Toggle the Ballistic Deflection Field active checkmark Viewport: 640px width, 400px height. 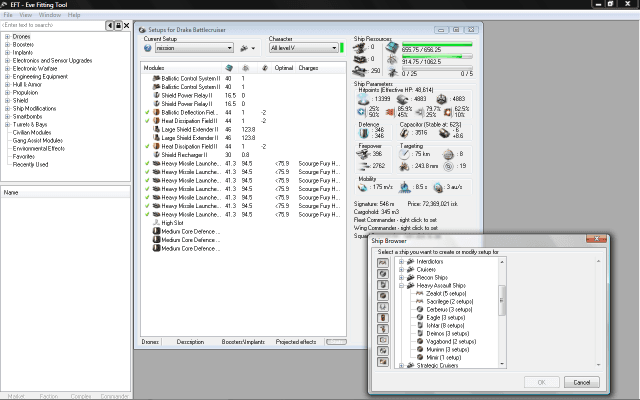pos(147,112)
